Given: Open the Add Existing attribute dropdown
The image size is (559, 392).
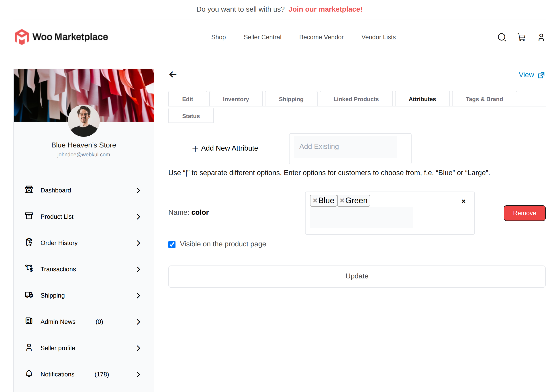Looking at the screenshot, I should tap(345, 147).
